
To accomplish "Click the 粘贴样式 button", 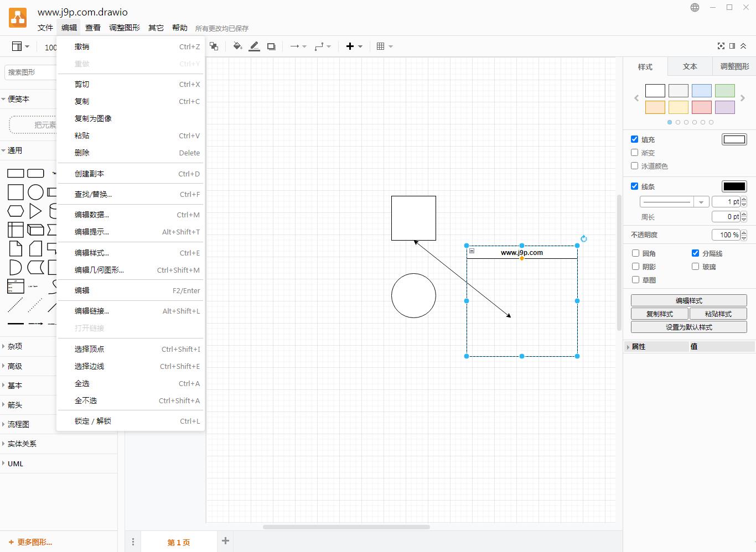I will [718, 314].
